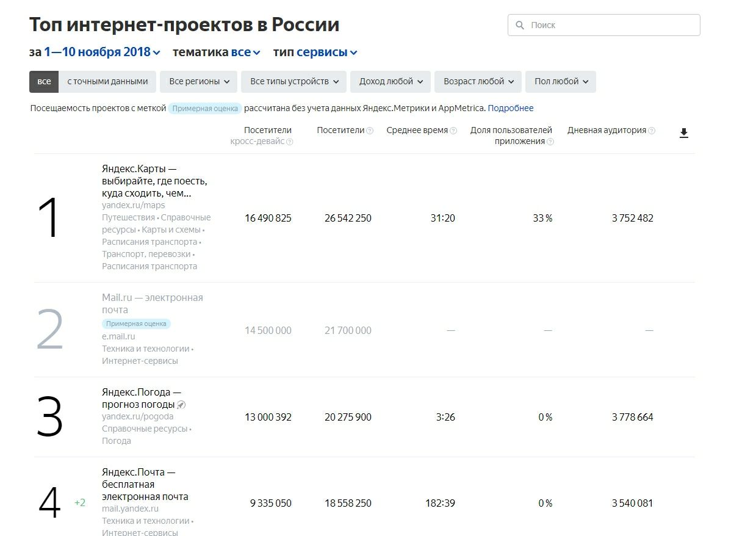Click the value 20 275 900
The image size is (756, 536).
coord(348,417)
